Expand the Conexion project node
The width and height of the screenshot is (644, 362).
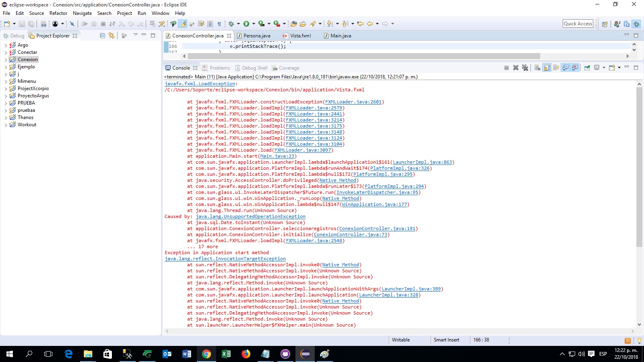5,59
